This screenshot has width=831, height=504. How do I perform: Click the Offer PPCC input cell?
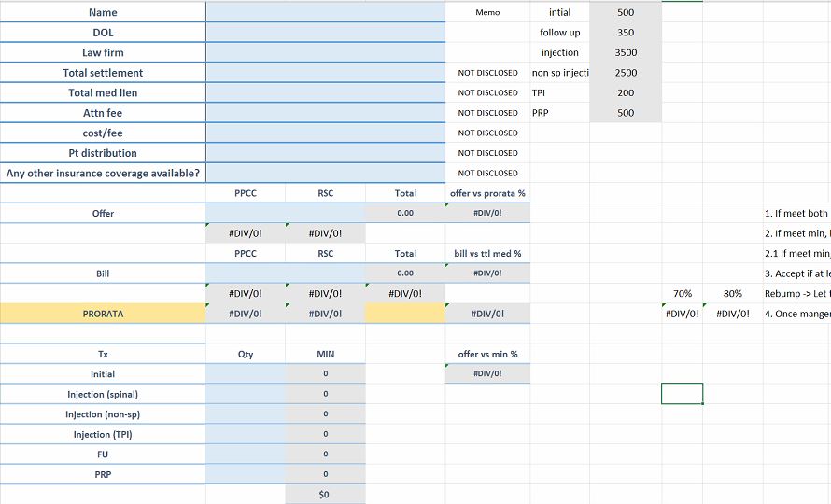246,213
